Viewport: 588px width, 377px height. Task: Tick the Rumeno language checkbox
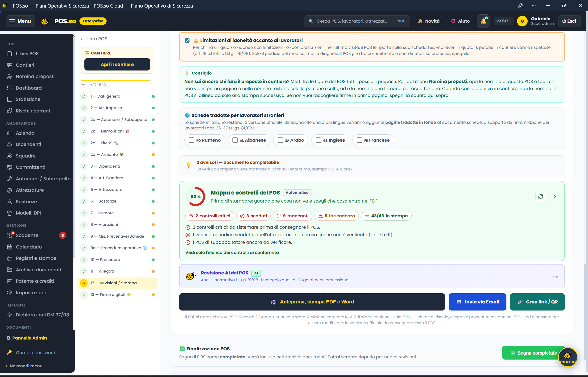click(x=191, y=140)
